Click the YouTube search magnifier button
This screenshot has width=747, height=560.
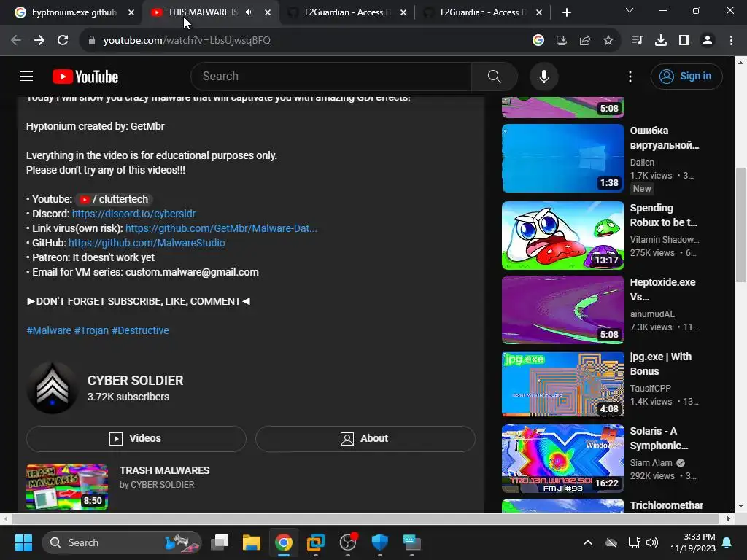(x=494, y=76)
